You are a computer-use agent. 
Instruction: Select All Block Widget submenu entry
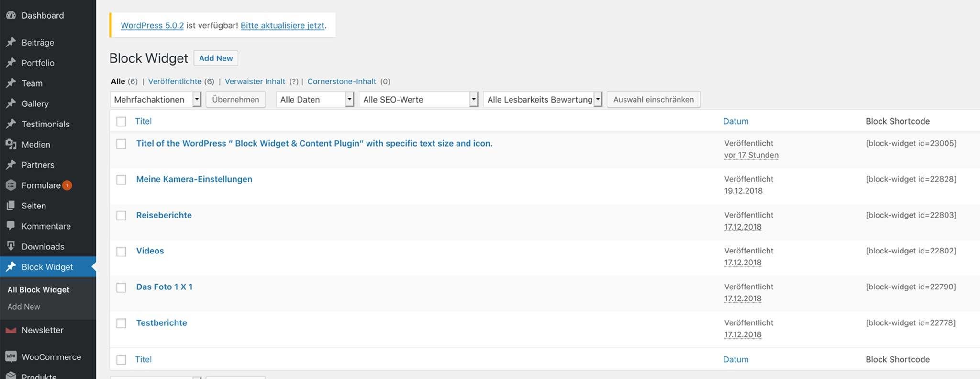(x=38, y=289)
